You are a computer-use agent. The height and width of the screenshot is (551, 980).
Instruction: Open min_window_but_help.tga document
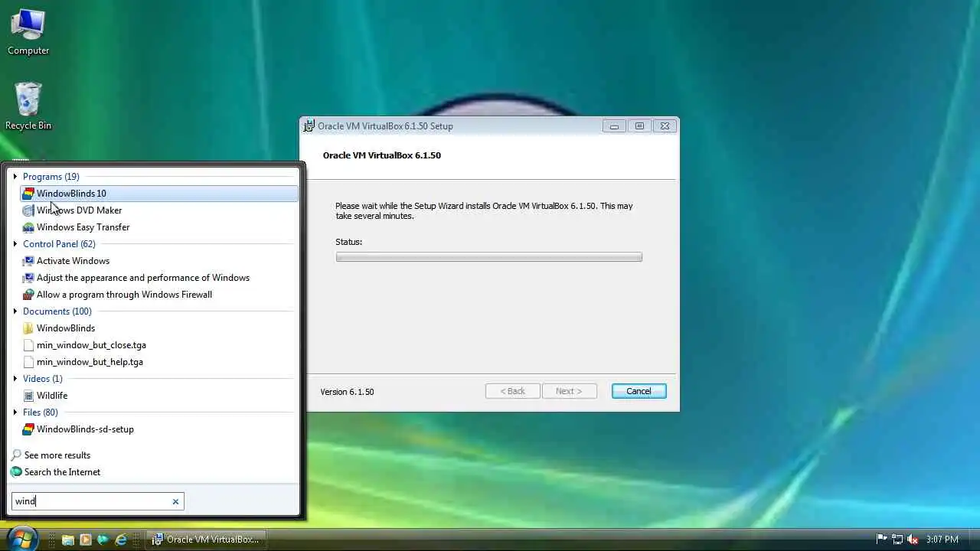coord(158,362)
